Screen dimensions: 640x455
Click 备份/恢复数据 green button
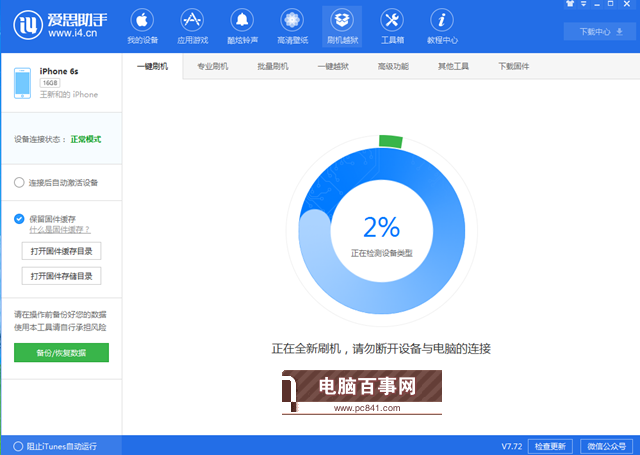(61, 352)
